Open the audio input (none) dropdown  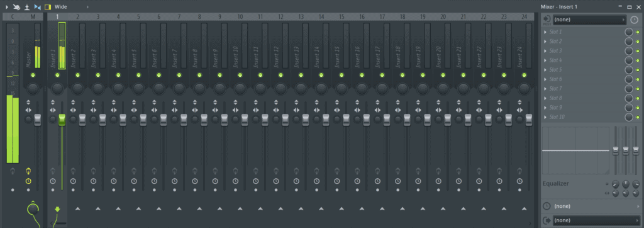click(589, 20)
